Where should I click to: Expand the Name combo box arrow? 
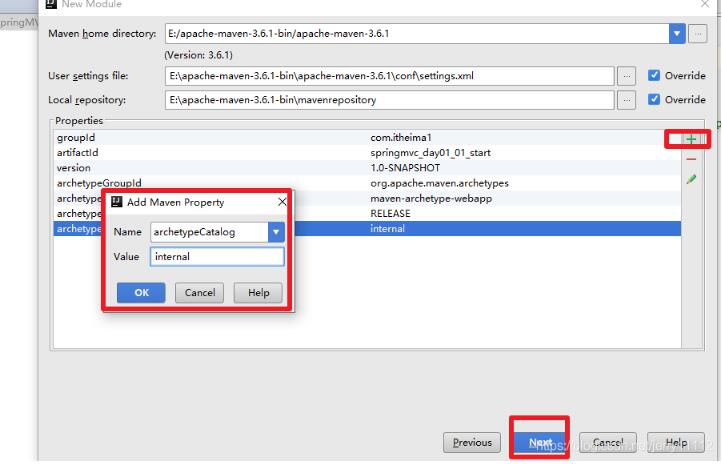point(276,232)
